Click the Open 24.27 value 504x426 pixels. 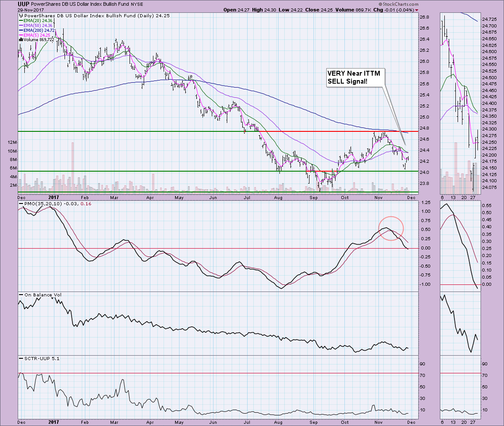(236, 10)
